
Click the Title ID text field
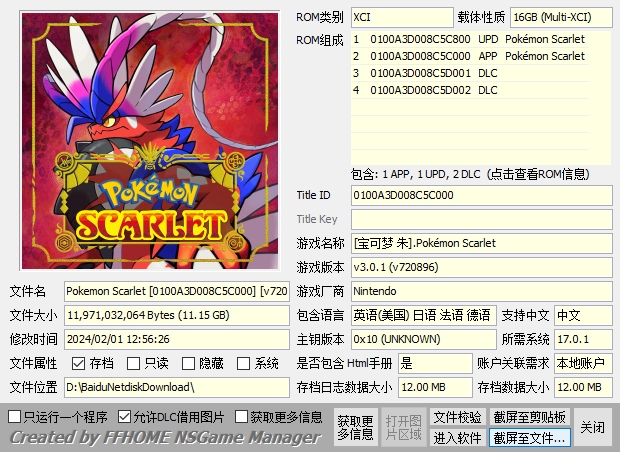[x=480, y=195]
